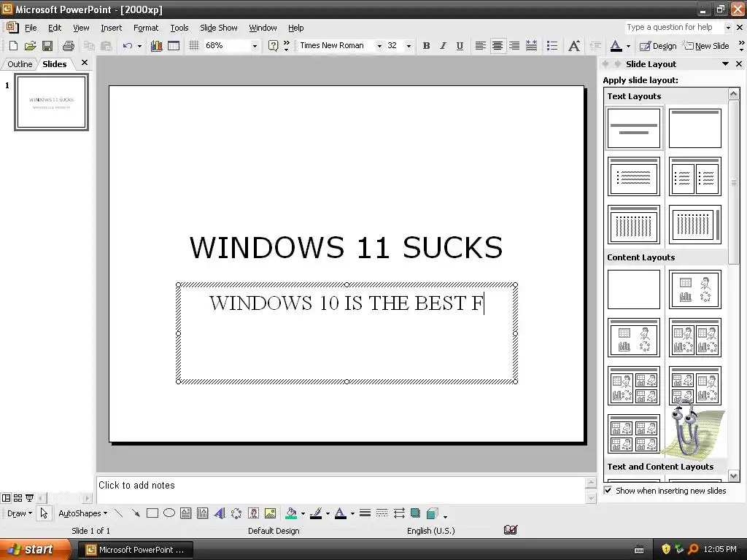Toggle the grid display button
Image resolution: width=747 pixels, height=560 pixels.
(x=194, y=46)
